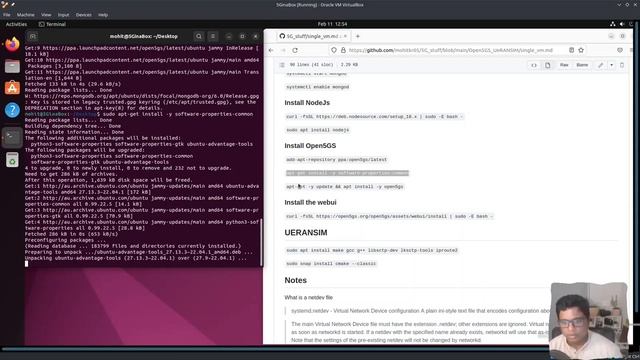
Task: Click the 'Install NodeJs' heading
Action: (x=307, y=103)
